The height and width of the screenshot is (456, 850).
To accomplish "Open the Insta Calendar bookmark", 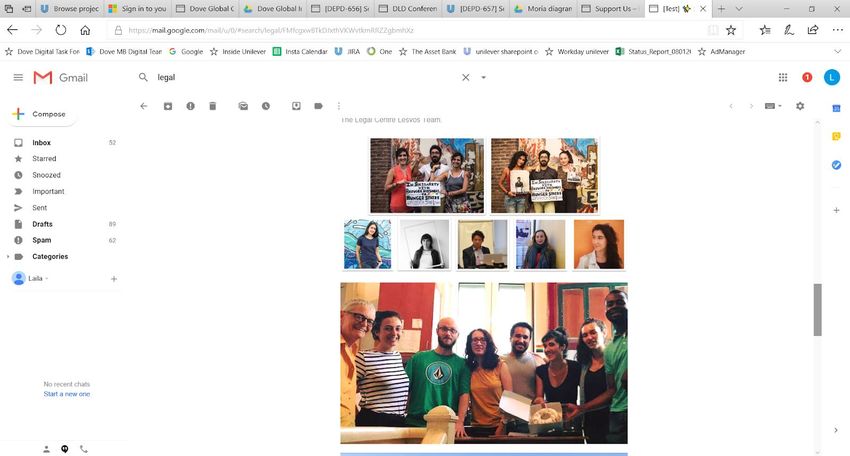I will 300,52.
